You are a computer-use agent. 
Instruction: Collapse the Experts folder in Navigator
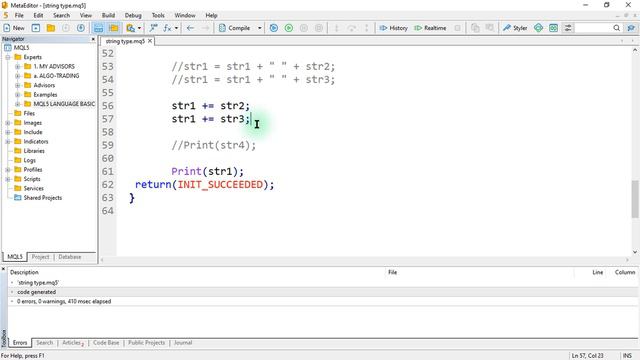point(8,57)
